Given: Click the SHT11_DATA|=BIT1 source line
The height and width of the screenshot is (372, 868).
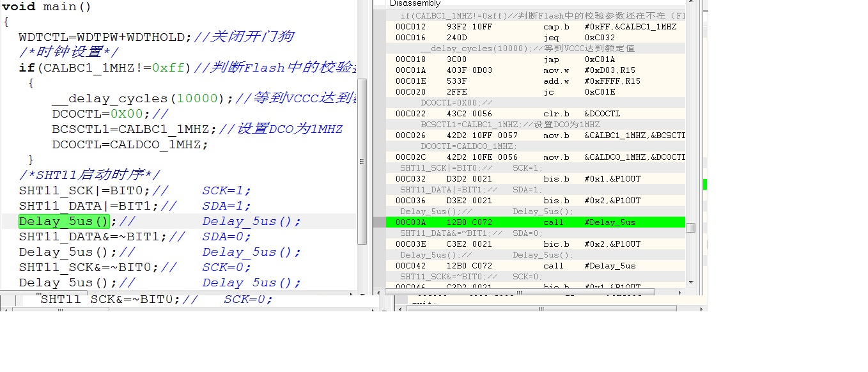Looking at the screenshot, I should [136, 206].
